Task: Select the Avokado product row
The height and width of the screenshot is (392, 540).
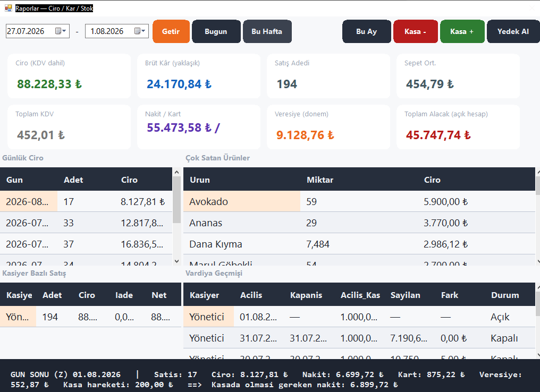Action: [359, 201]
